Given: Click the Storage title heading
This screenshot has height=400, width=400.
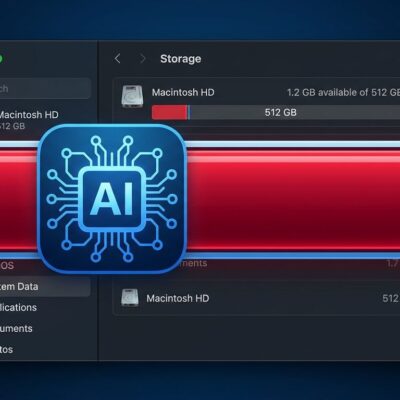Looking at the screenshot, I should tap(181, 59).
